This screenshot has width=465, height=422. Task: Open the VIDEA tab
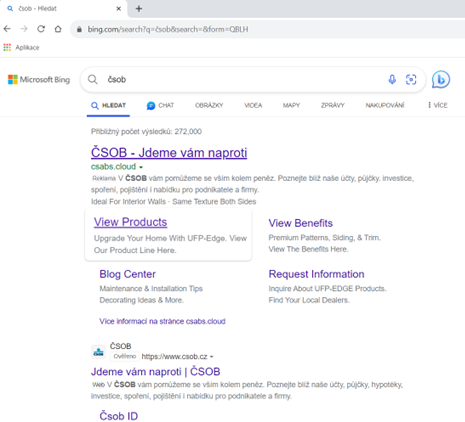(253, 106)
